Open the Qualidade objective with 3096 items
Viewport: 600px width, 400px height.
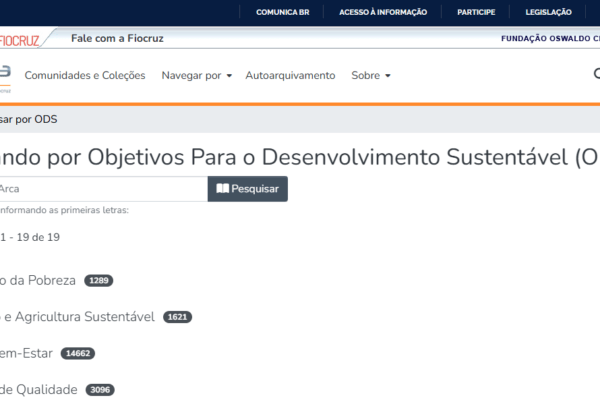click(x=38, y=390)
